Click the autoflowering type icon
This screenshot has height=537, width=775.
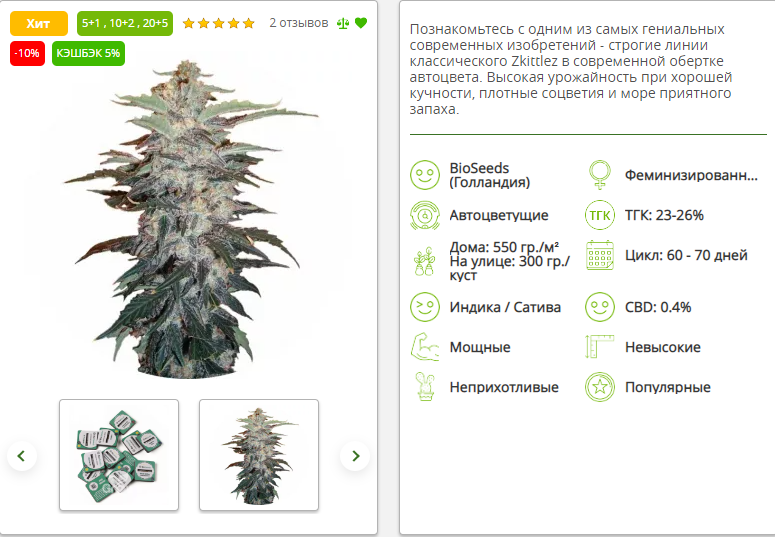click(x=425, y=215)
